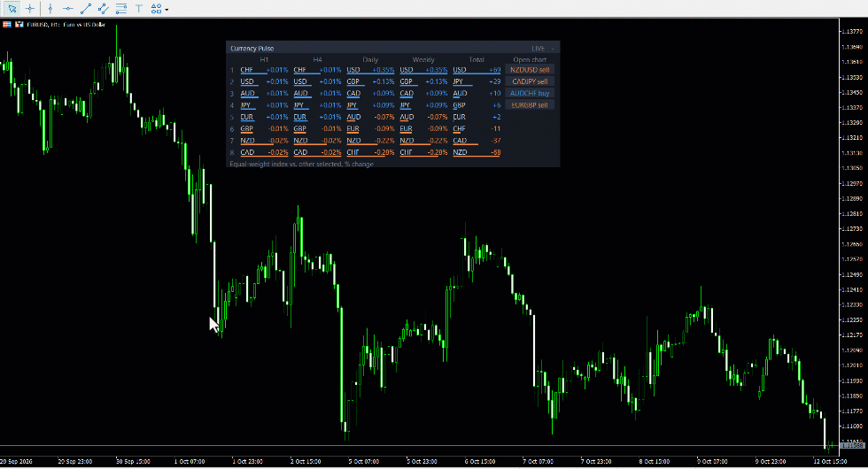The image size is (868, 469).
Task: Click the LIVE status label
Action: pos(539,49)
